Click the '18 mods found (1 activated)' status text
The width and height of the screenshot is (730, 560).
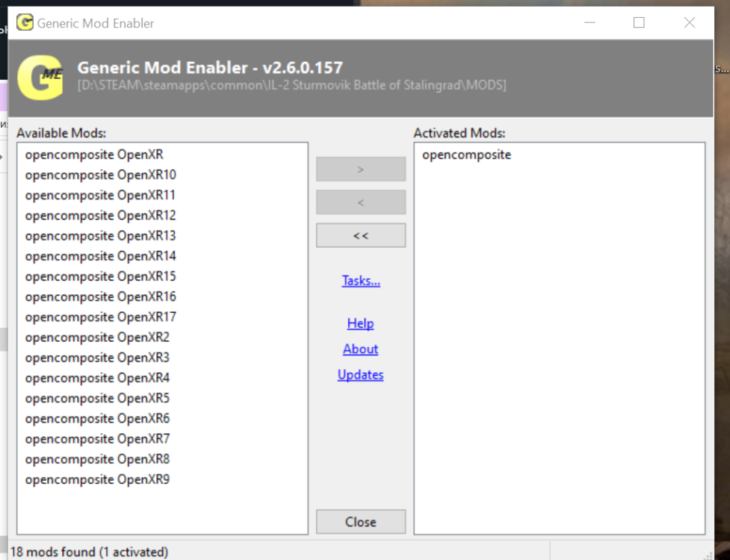coord(89,552)
